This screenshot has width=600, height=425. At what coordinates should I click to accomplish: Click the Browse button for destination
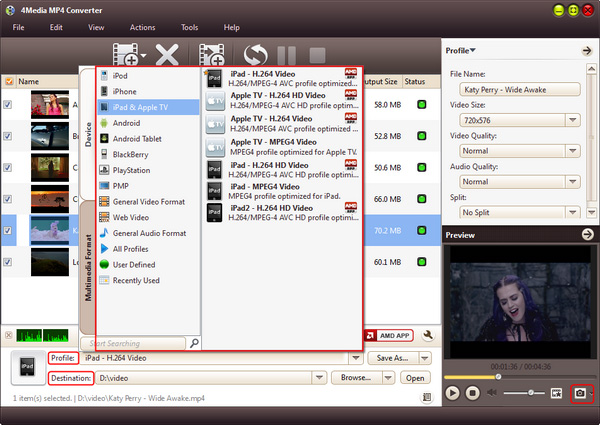click(356, 378)
